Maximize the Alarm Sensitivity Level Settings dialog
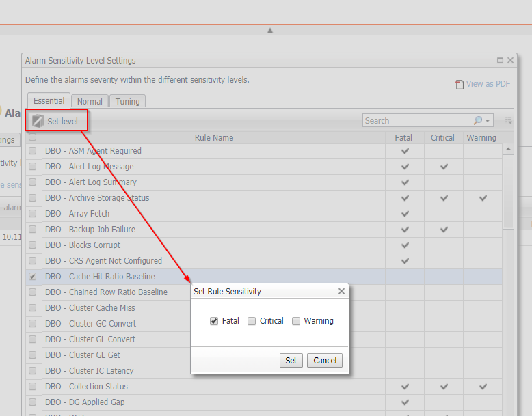Image resolution: width=532 pixels, height=416 pixels. [x=500, y=61]
